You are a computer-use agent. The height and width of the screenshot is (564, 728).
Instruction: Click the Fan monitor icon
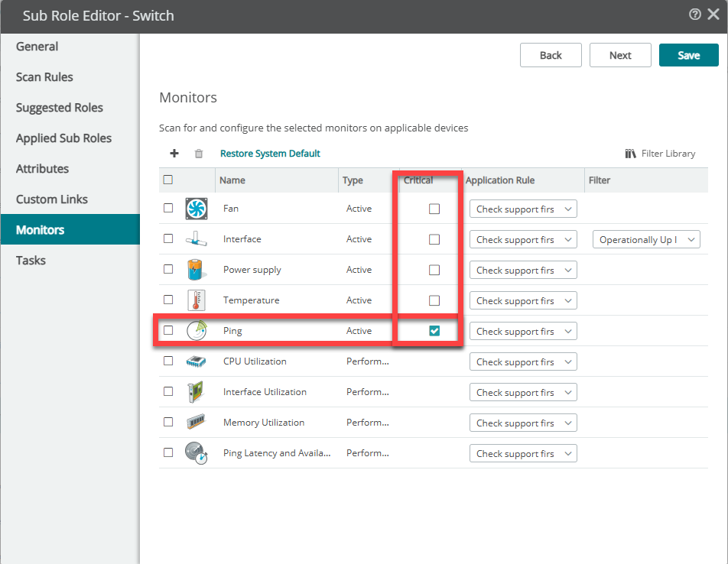click(x=197, y=209)
